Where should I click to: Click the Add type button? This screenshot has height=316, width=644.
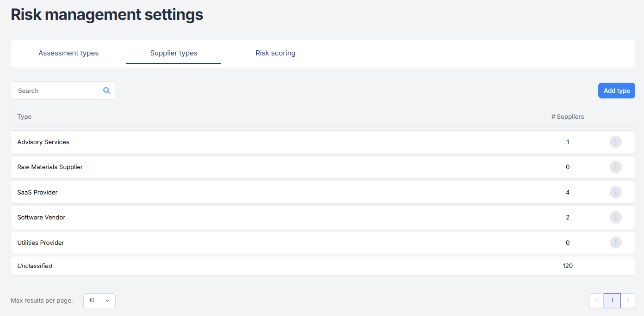pyautogui.click(x=616, y=91)
